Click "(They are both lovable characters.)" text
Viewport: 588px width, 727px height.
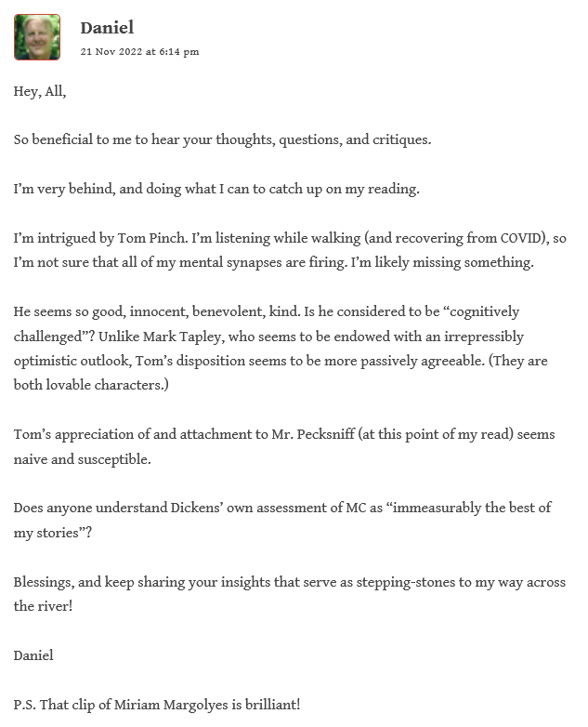point(91,384)
